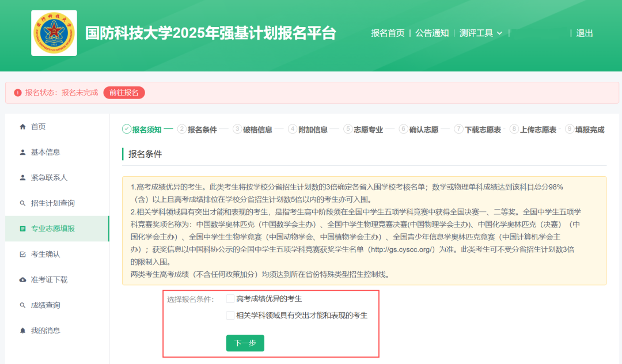Screen dimensions: 622x364
Task: Click the 报名状态：报名未完成 status text
Action: coord(62,93)
